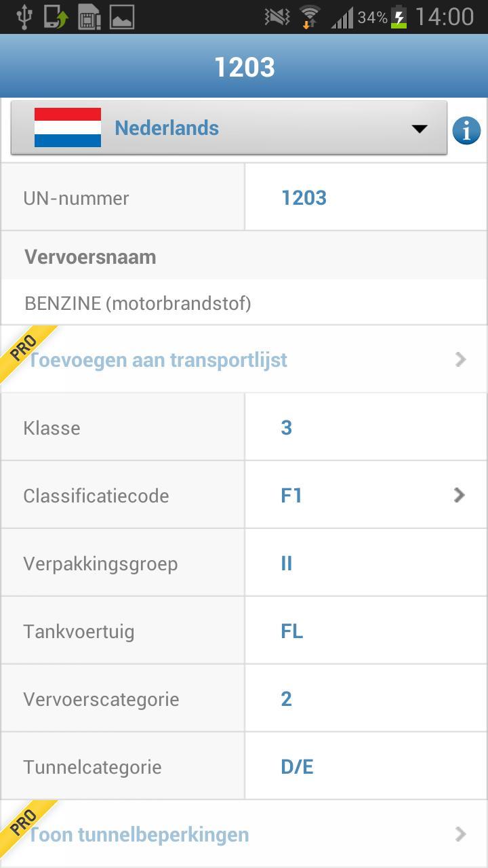
Task: Click chevron on Toon tunnelbeperkingen row
Action: pos(461,834)
